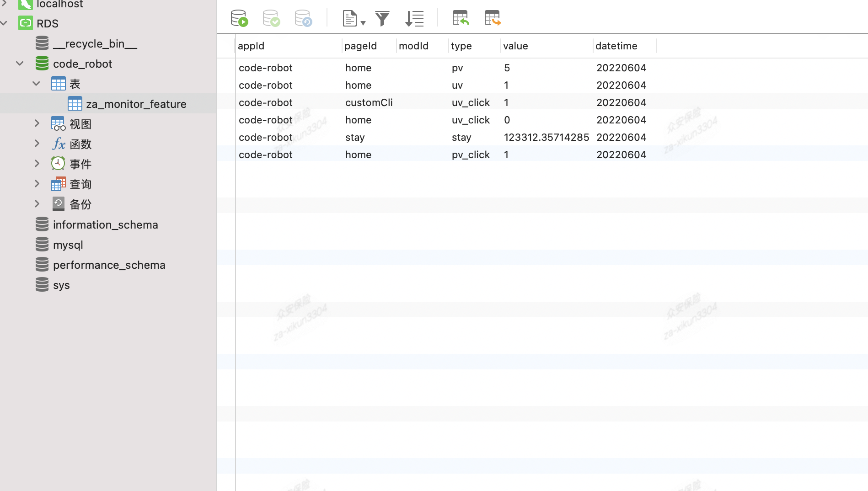Select the RDS connection icon
The width and height of the screenshot is (868, 491).
[x=26, y=23]
